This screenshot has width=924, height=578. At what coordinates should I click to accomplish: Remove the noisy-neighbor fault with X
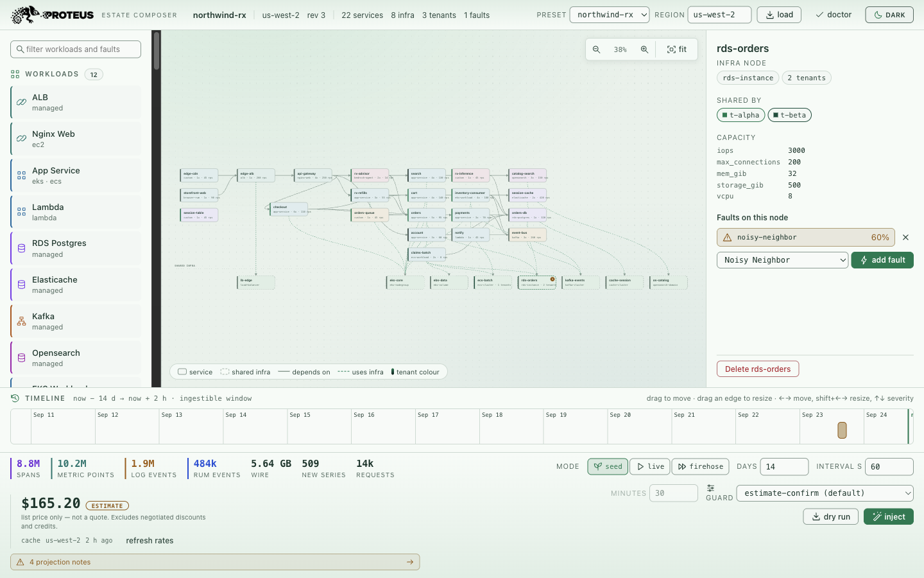coord(905,238)
